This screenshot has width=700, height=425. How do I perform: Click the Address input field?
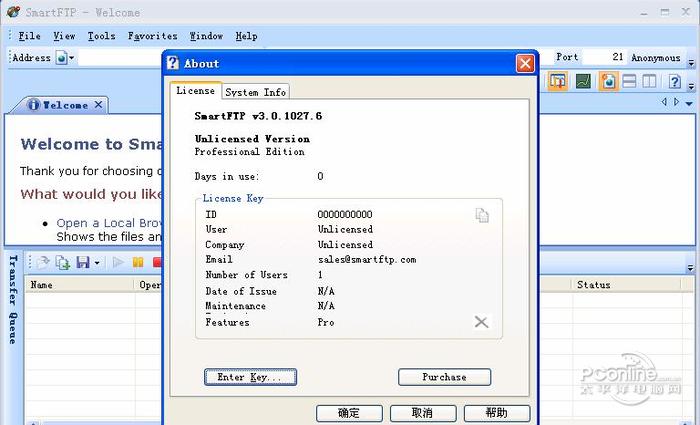tap(121, 58)
